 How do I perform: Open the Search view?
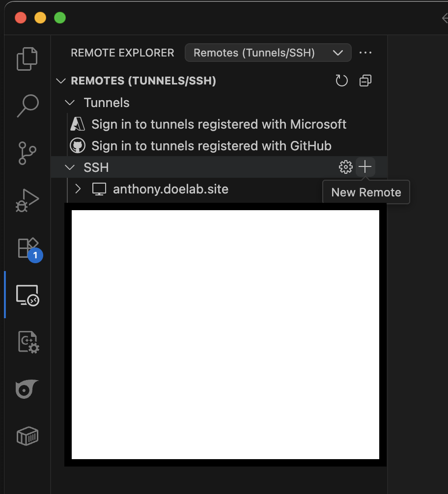(x=28, y=106)
